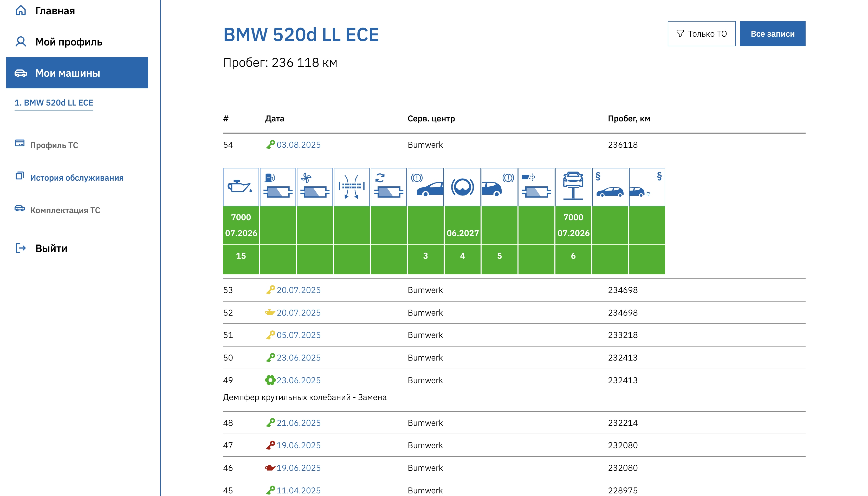The height and width of the screenshot is (496, 868).
Task: Open service record dated 03.08.2025
Action: tap(298, 145)
